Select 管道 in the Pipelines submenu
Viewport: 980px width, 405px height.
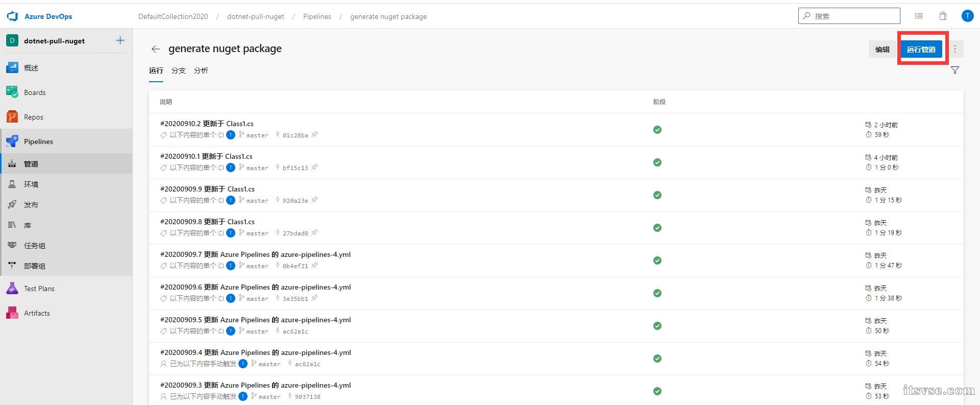(66, 164)
